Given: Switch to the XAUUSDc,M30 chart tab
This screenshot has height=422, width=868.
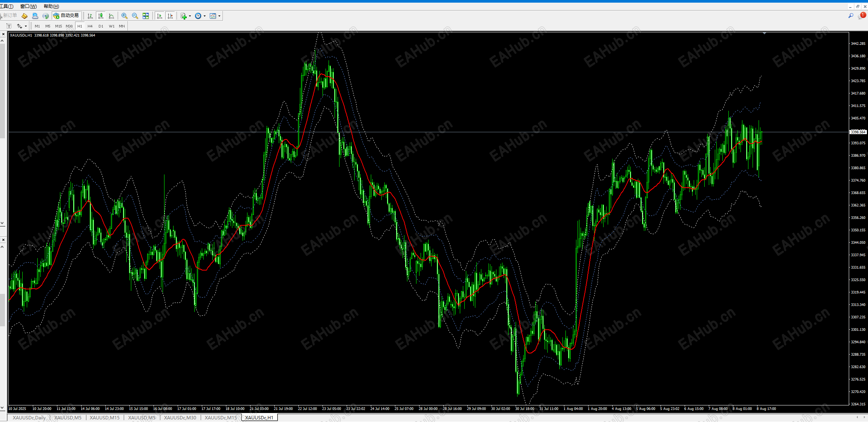Looking at the screenshot, I should 180,417.
